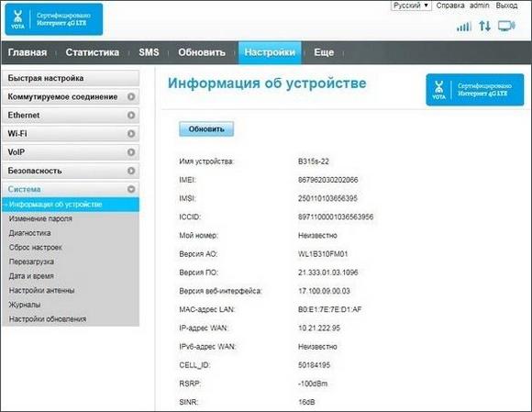Image resolution: width=532 pixels, height=412 pixels.
Task: Expand the Коммутируемое соединение section arrow
Action: click(x=131, y=96)
